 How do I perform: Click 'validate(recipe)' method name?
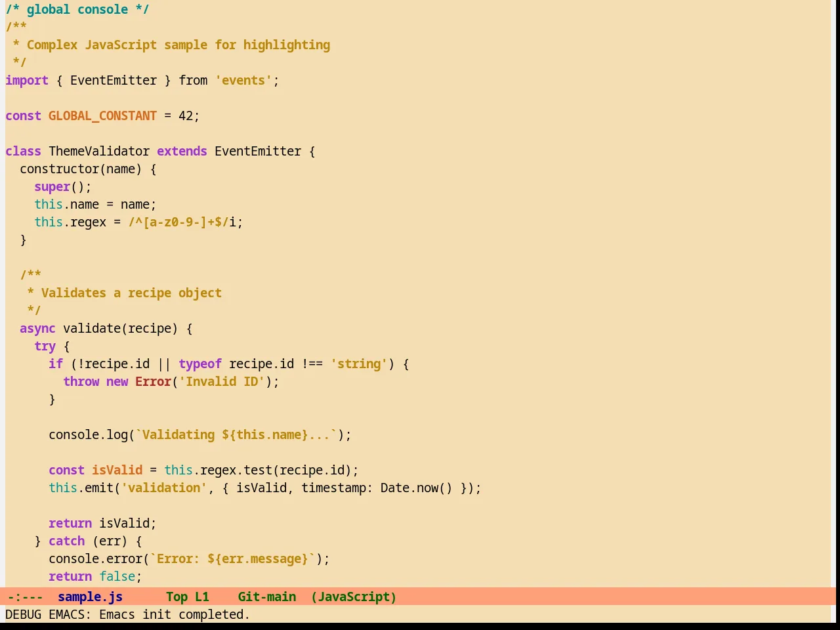[120, 328]
